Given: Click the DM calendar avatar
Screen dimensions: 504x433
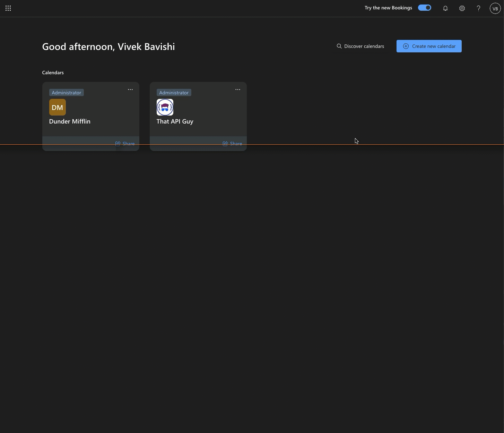Looking at the screenshot, I should coord(58,107).
